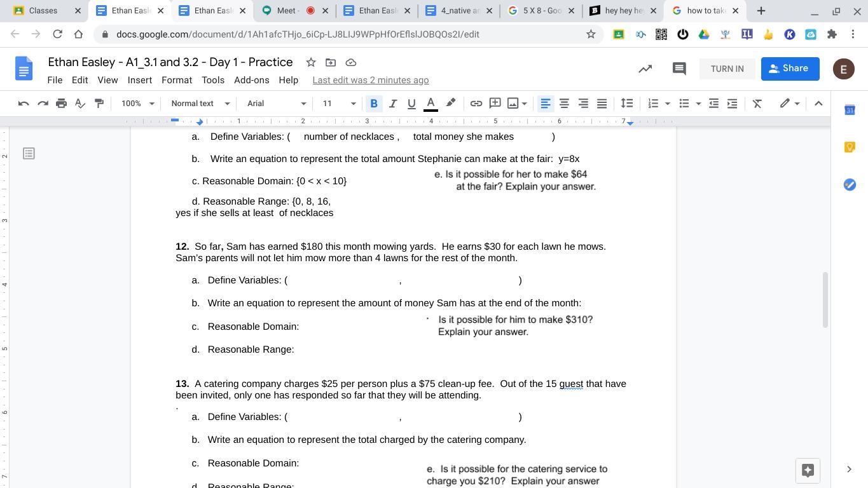Click the document title field

(170, 62)
